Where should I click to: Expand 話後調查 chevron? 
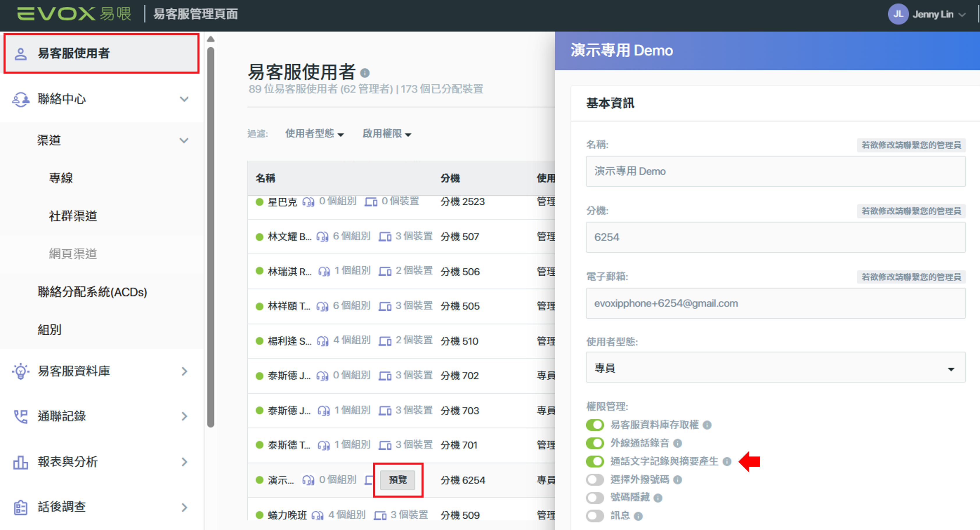[184, 507]
